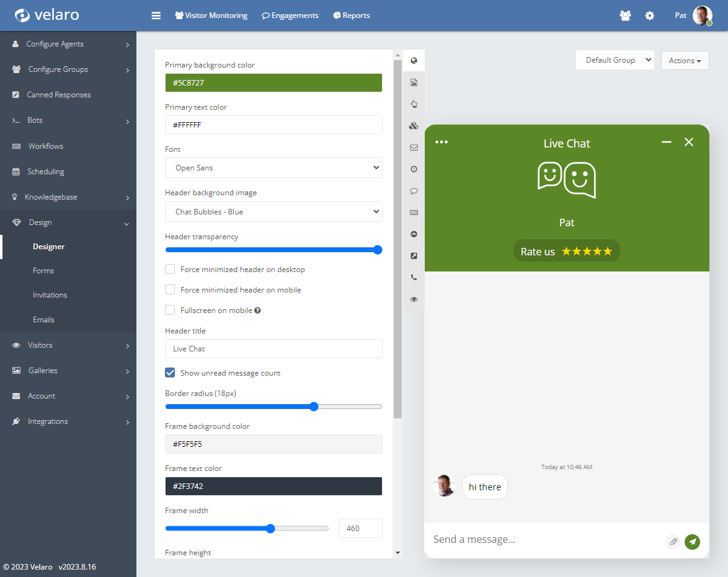Open the envelope icon in designer strip

click(x=414, y=148)
